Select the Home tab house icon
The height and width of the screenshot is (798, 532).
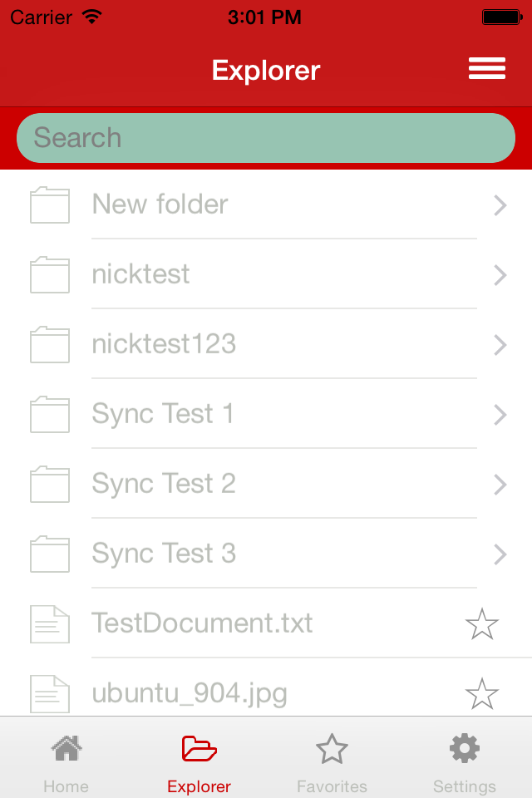tap(66, 747)
